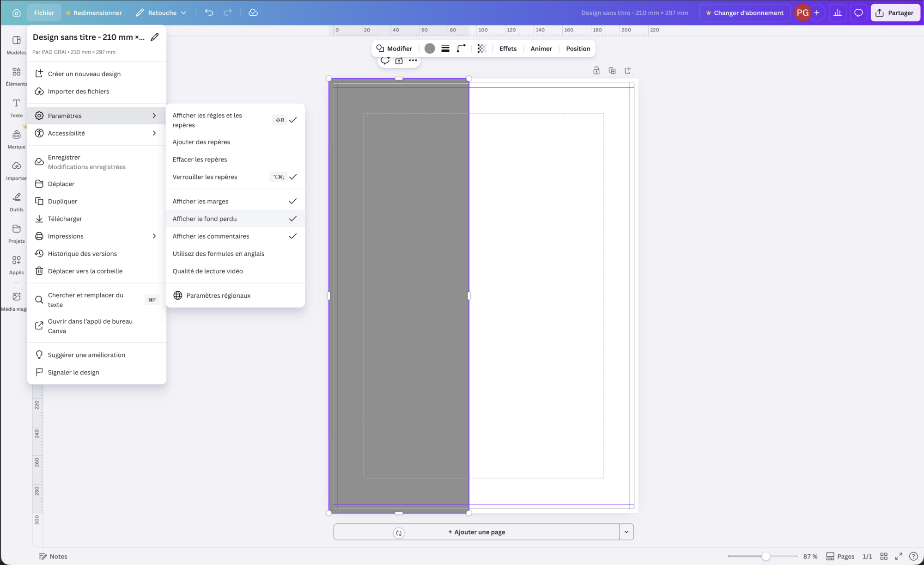The image size is (924, 565).
Task: Click the Partager button
Action: tap(895, 12)
